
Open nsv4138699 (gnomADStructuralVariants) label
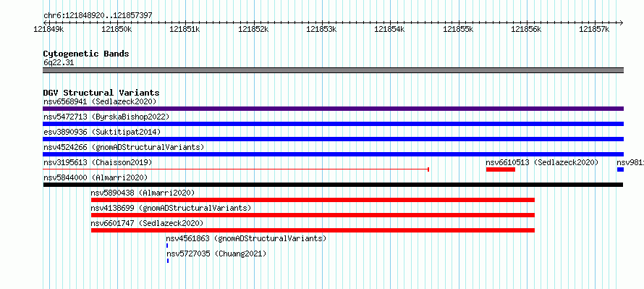(171, 208)
